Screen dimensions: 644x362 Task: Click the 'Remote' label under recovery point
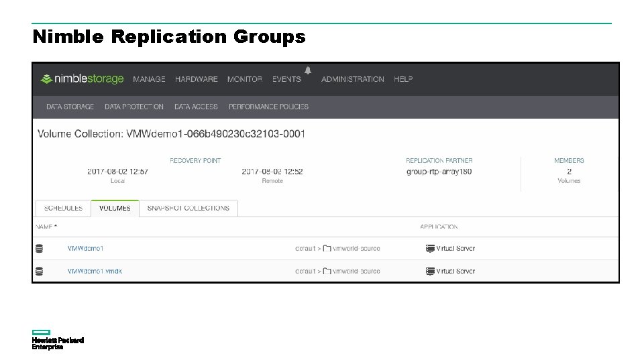click(272, 180)
